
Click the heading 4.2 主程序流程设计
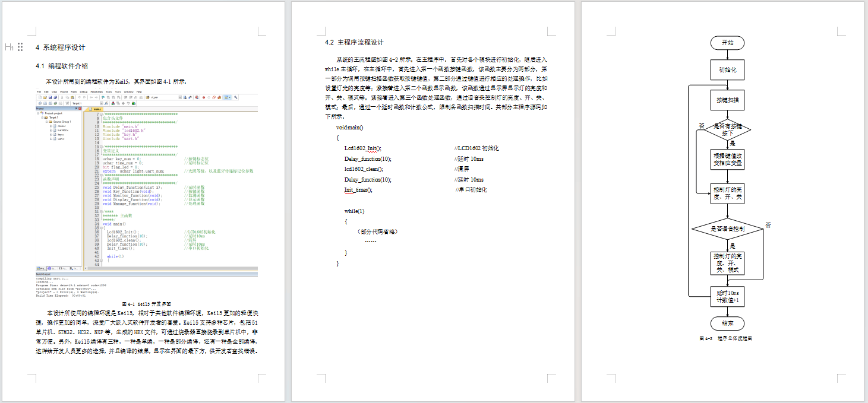pyautogui.click(x=354, y=43)
